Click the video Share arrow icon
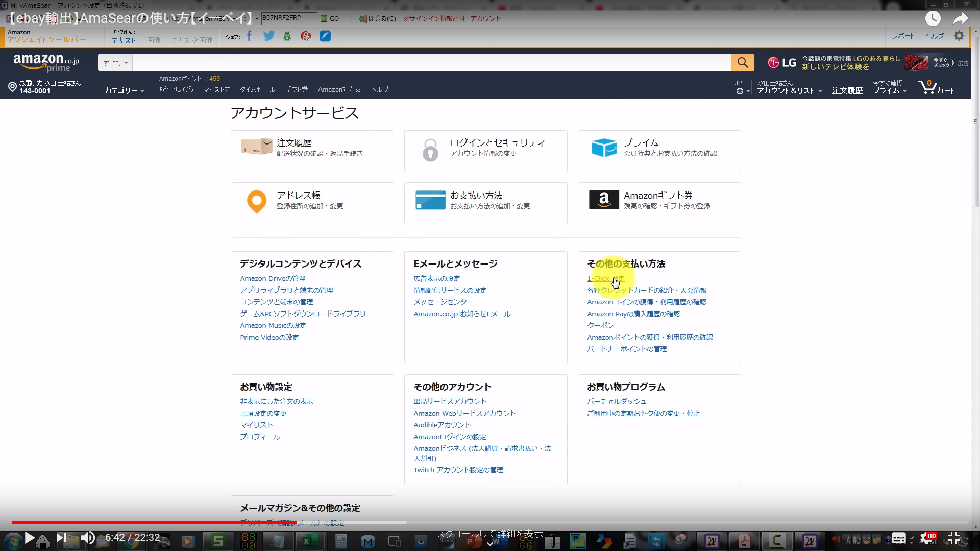Viewport: 980px width, 551px height. [x=961, y=19]
